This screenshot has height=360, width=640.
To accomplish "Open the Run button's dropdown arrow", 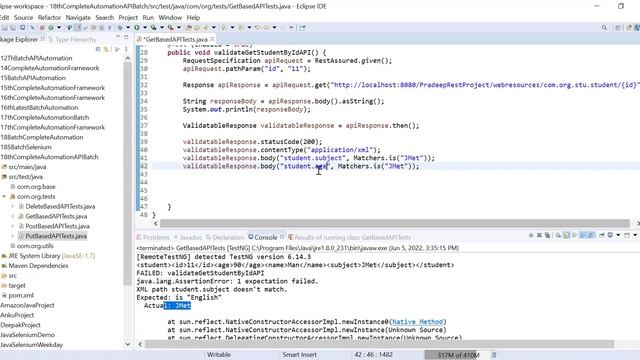I will click(x=145, y=28).
